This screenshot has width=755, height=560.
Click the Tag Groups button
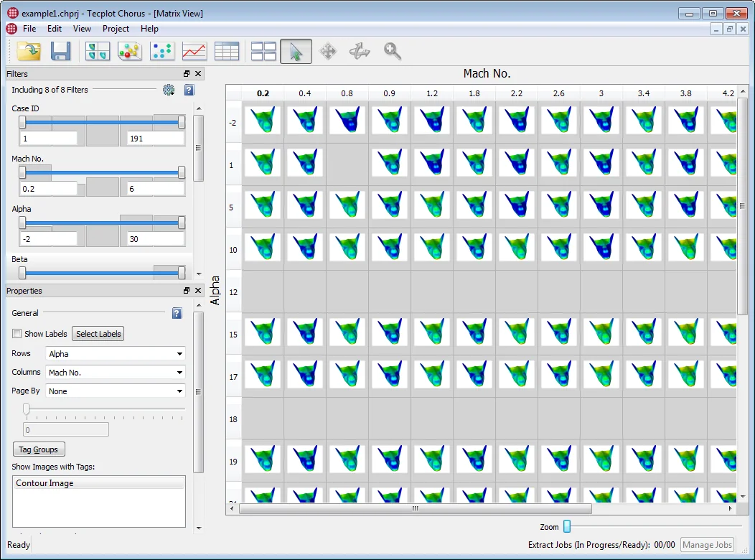tap(39, 449)
